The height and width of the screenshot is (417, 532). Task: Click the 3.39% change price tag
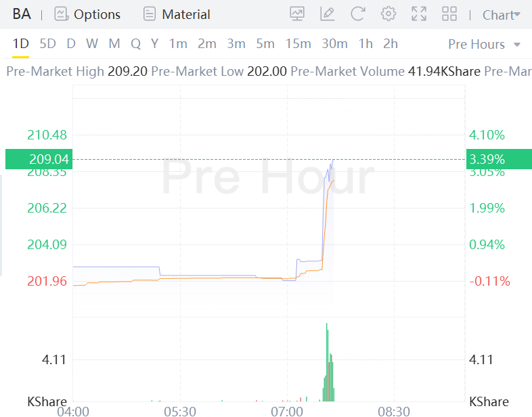coord(487,160)
